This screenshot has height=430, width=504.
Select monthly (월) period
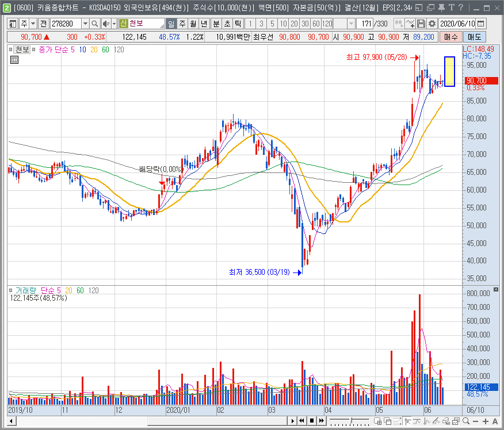[x=193, y=24]
